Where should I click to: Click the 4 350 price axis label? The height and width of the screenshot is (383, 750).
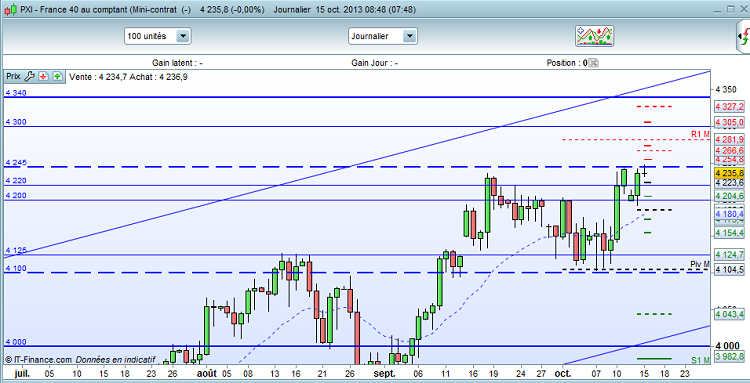click(726, 89)
